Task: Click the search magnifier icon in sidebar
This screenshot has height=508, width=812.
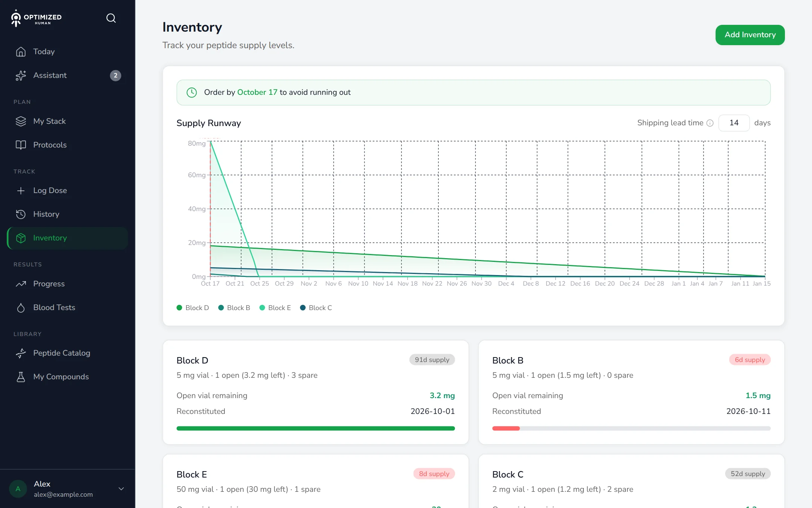Action: tap(111, 18)
